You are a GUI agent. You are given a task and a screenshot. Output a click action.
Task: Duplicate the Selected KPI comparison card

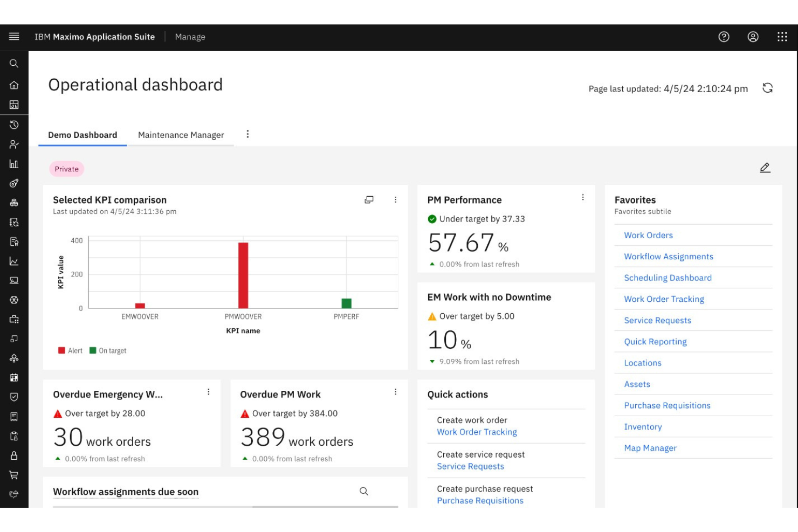tap(369, 199)
